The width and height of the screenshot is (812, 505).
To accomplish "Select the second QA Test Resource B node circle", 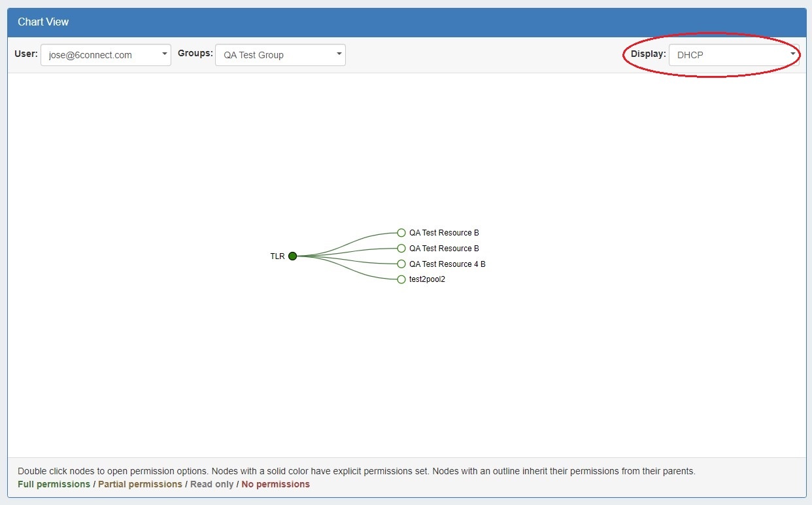I will pyautogui.click(x=401, y=249).
